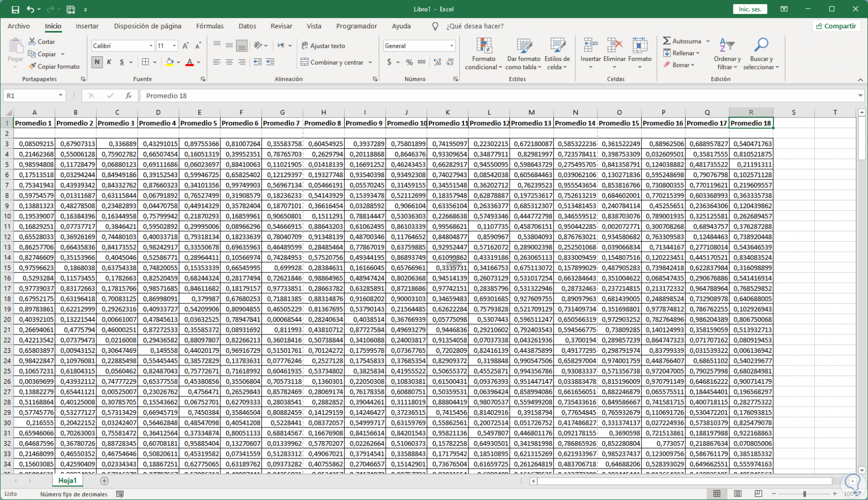Image resolution: width=868 pixels, height=500 pixels.
Task: Open the borders tool
Action: [146, 62]
